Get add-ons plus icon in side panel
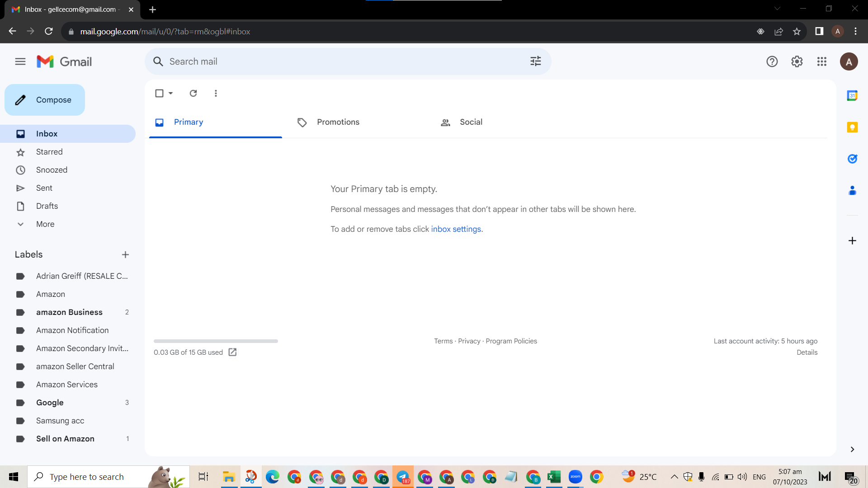Screen dimensions: 868x488 (852, 241)
